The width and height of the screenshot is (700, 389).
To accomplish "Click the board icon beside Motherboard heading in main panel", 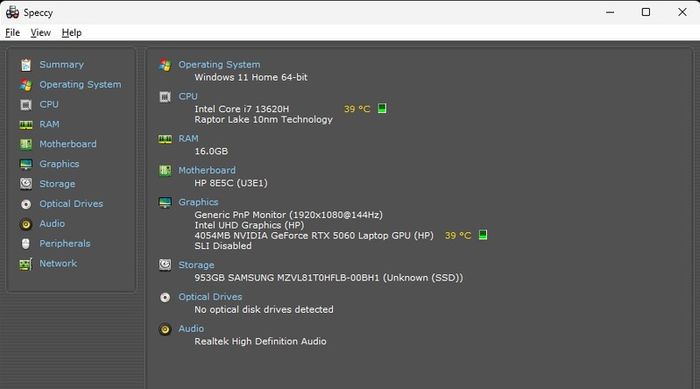I will [165, 171].
